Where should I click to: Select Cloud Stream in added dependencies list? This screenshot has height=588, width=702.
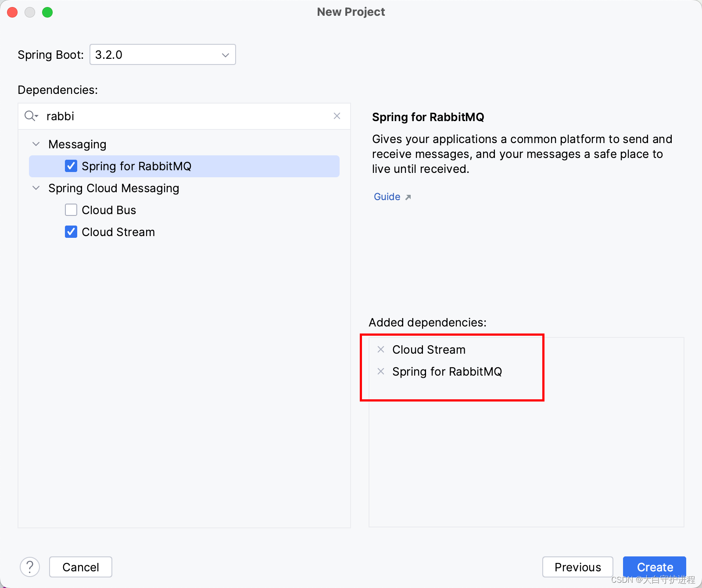click(x=429, y=349)
